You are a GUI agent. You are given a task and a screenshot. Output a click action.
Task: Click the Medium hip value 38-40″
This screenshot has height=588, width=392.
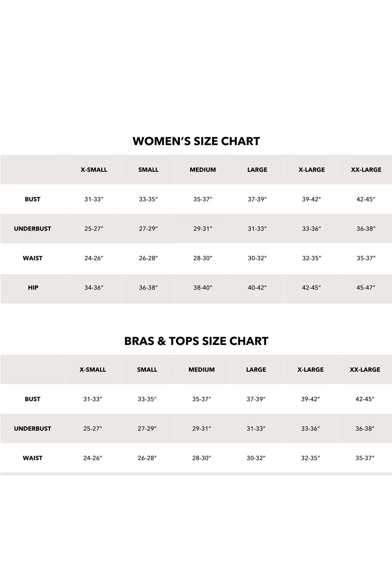203,288
